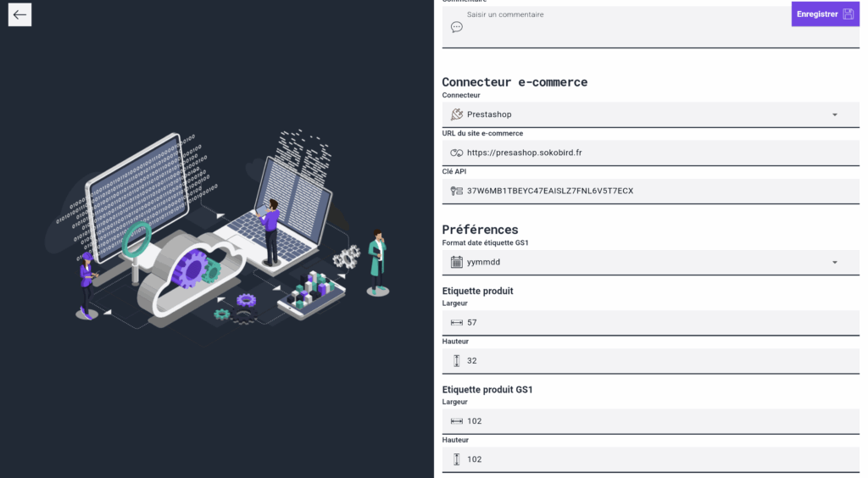Click the key icon in Clé API field
Image resolution: width=868 pixels, height=478 pixels.
[x=457, y=191]
